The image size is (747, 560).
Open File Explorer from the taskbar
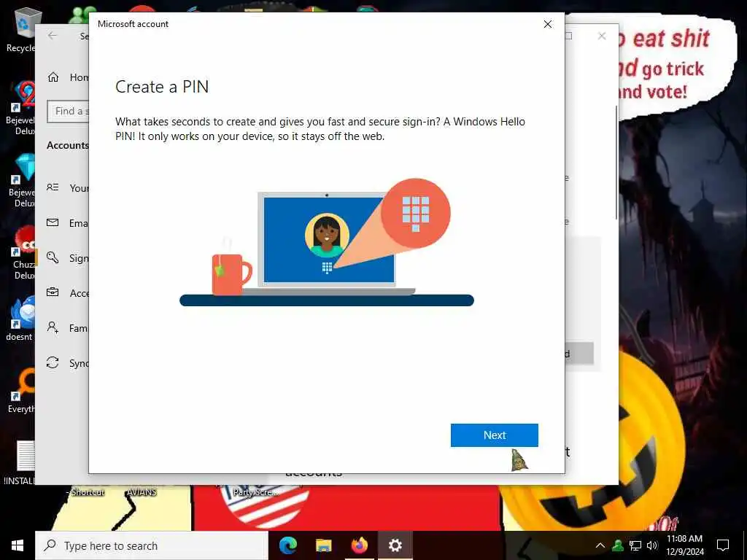pyautogui.click(x=324, y=545)
